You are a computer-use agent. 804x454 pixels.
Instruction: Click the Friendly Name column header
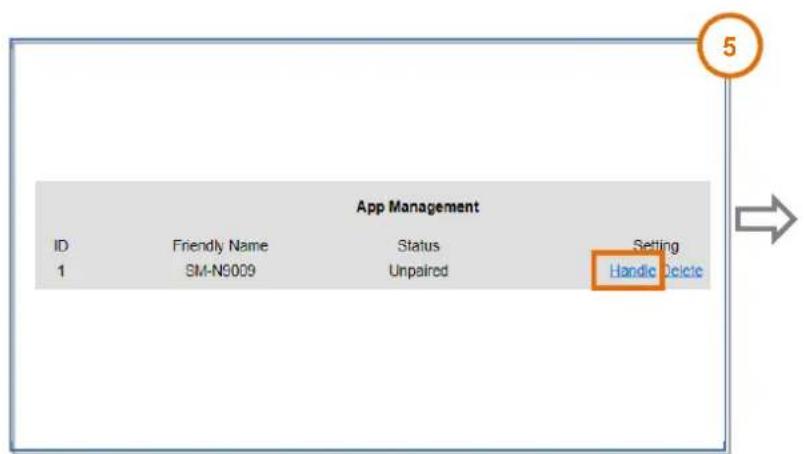220,246
